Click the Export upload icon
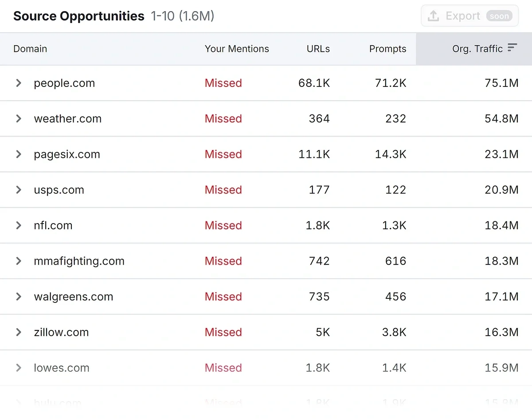Viewport: 532px width, 420px height. point(433,16)
